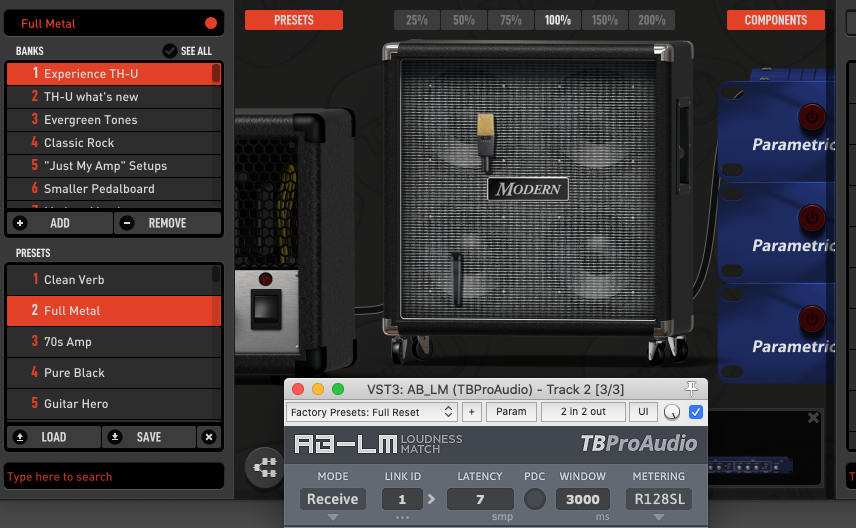This screenshot has height=528, width=856.
Task: Set zoom to 50%
Action: coord(463,20)
